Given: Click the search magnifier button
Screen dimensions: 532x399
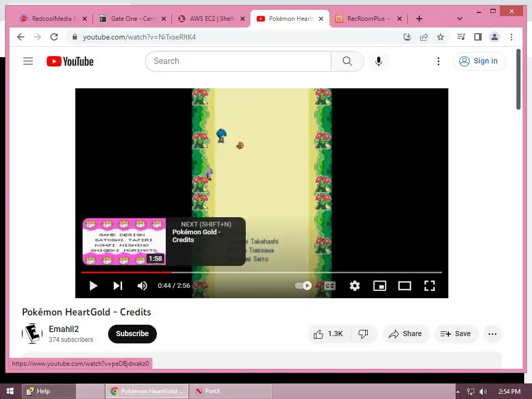Looking at the screenshot, I should pyautogui.click(x=347, y=61).
